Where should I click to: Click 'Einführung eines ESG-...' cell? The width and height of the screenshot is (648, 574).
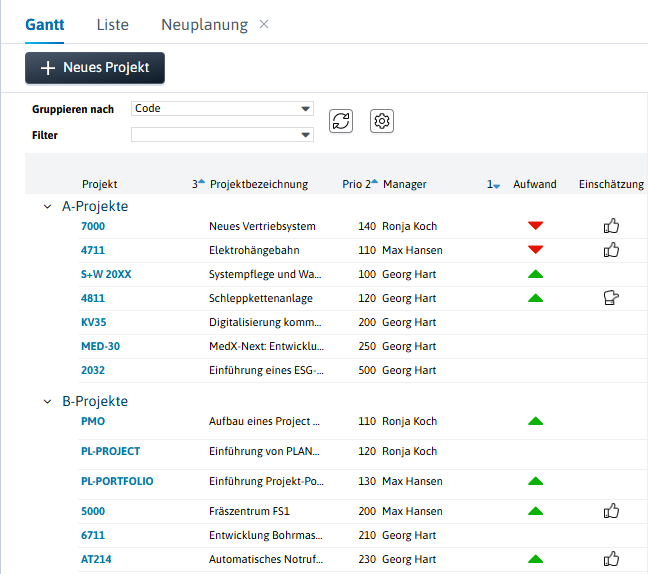tap(267, 370)
